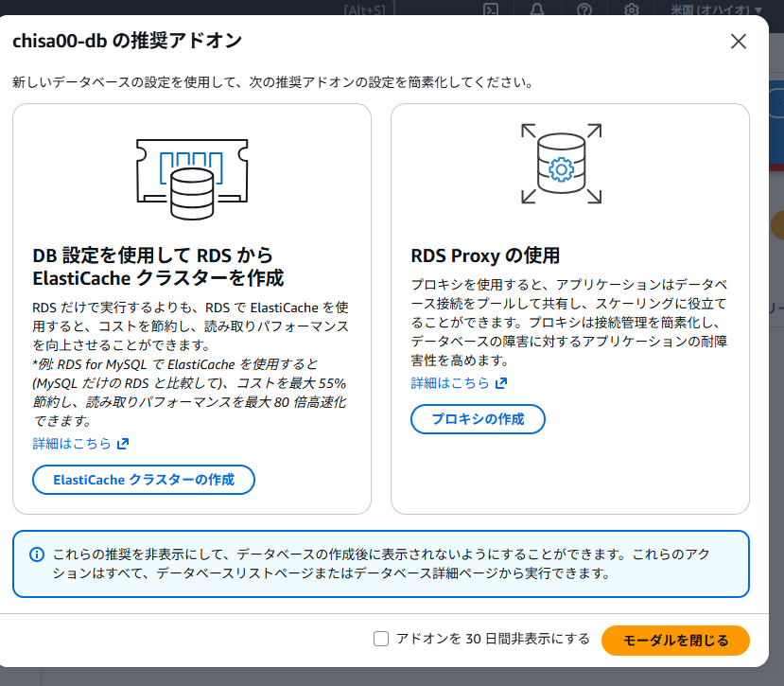Close the modal with the X icon
Viewport: 784px width, 686px height.
click(739, 41)
